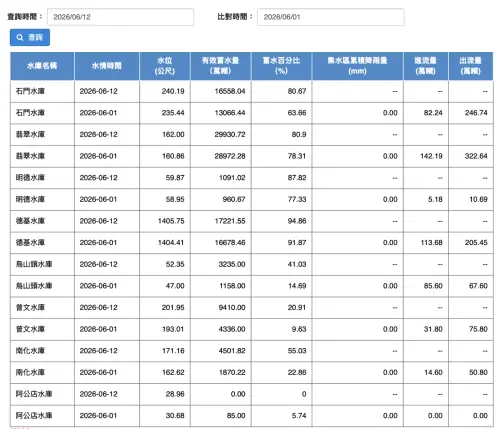Select percentage value 77.33

[297, 199]
